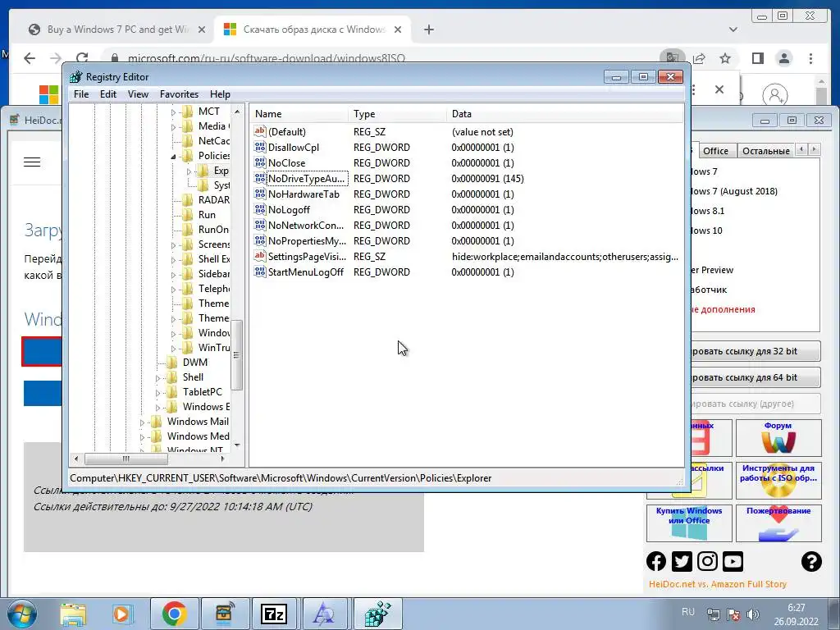The width and height of the screenshot is (840, 630).
Task: Collapse the Policies registry key
Action: [x=173, y=157]
